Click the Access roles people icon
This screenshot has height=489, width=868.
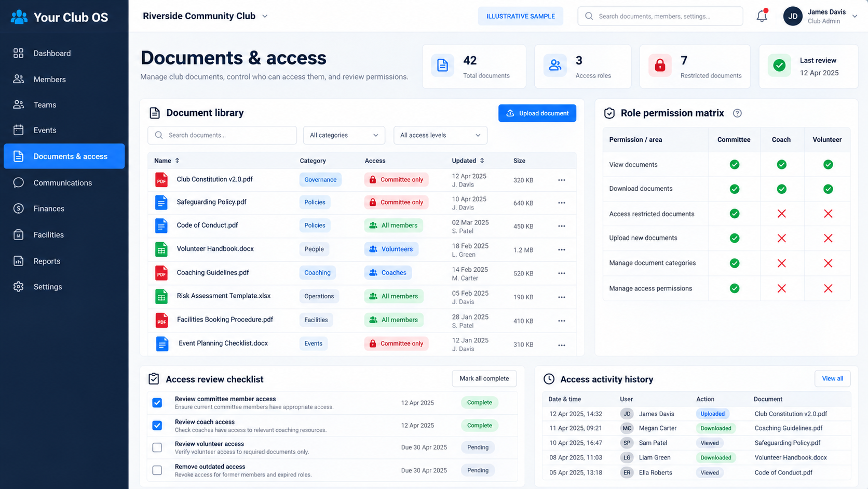tap(555, 65)
